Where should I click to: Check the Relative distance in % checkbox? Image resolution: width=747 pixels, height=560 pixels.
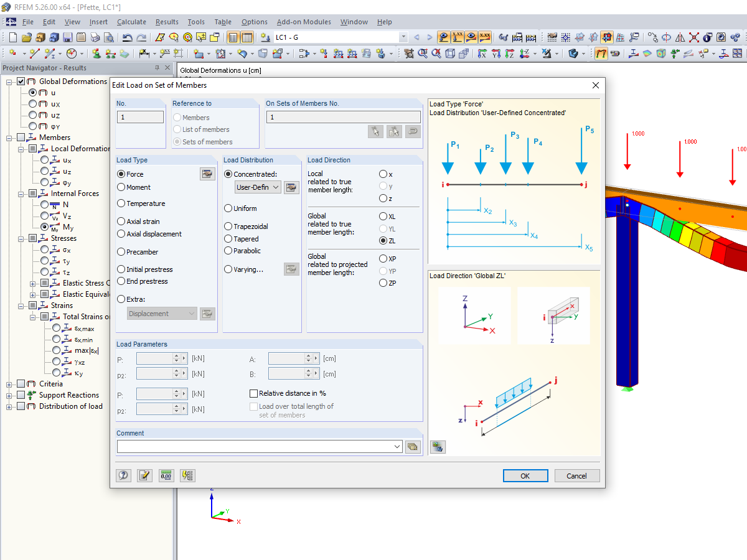254,393
